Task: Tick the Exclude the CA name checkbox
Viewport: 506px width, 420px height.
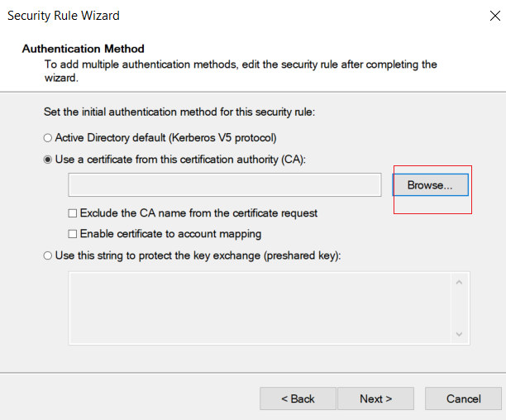Action: (x=73, y=213)
